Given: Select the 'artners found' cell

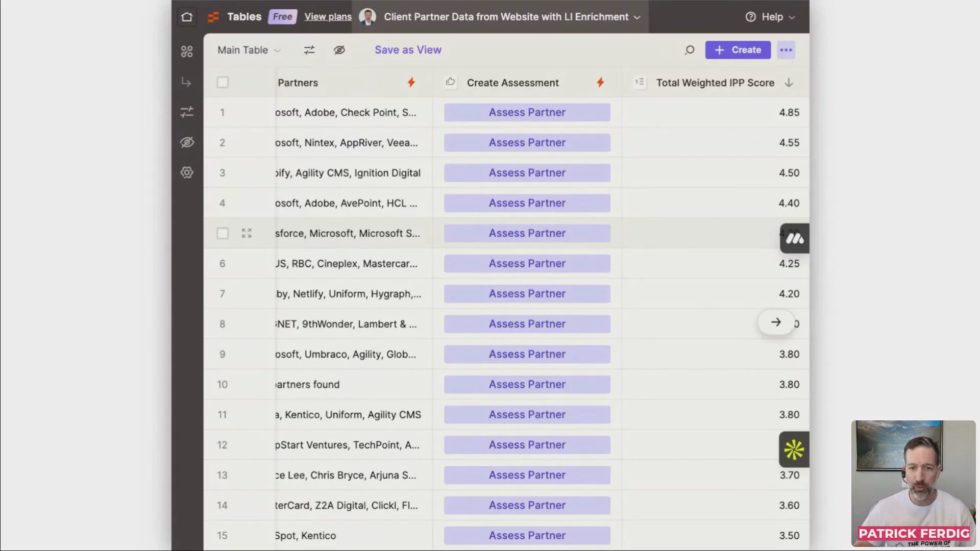Looking at the screenshot, I should 353,384.
